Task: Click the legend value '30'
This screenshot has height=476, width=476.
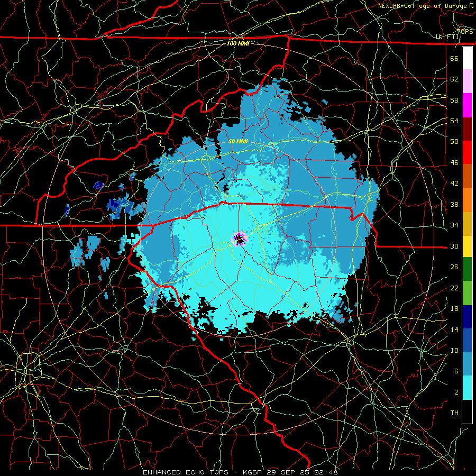Action: pyautogui.click(x=454, y=246)
